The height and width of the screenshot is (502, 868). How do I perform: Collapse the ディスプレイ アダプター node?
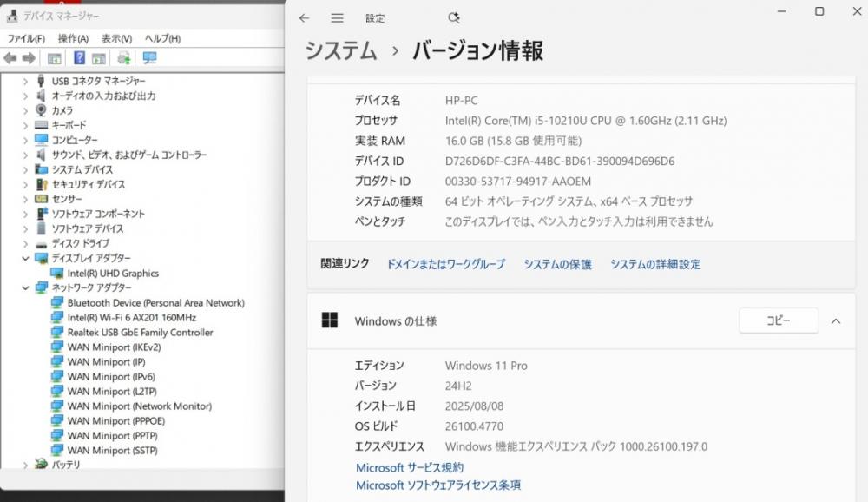point(25,258)
